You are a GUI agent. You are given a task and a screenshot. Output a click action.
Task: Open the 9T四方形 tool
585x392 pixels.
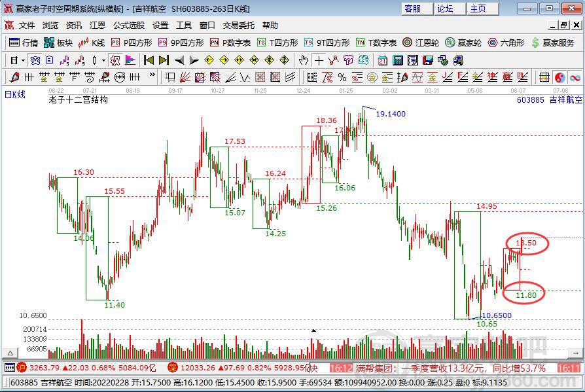tap(327, 43)
